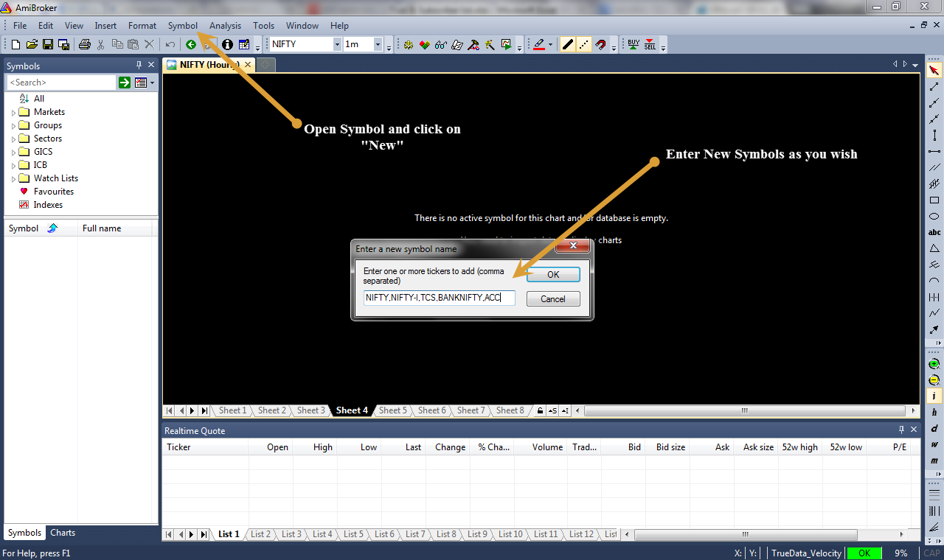Switch to weekly 'w' interval toggle
This screenshot has width=944, height=560.
pyautogui.click(x=934, y=445)
